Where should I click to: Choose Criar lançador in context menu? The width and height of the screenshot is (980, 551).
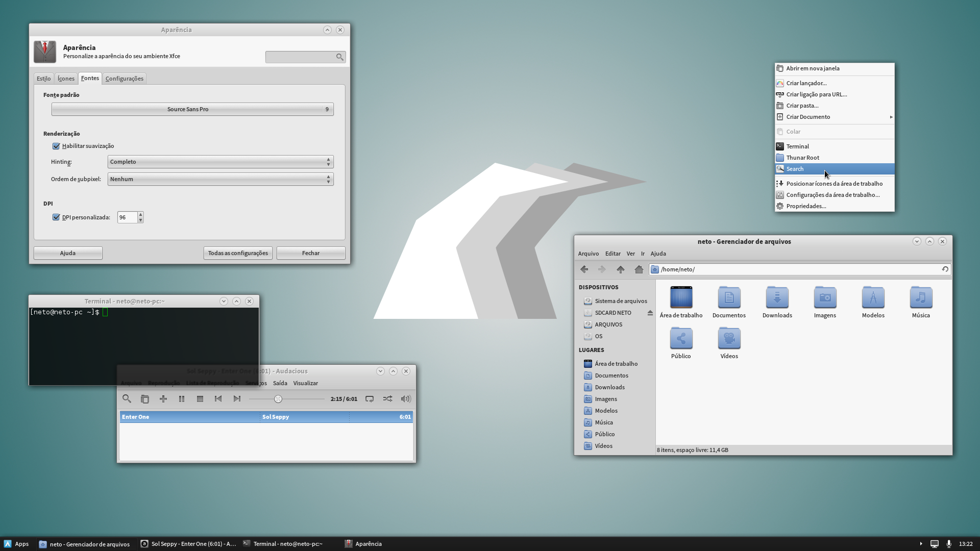pyautogui.click(x=835, y=83)
